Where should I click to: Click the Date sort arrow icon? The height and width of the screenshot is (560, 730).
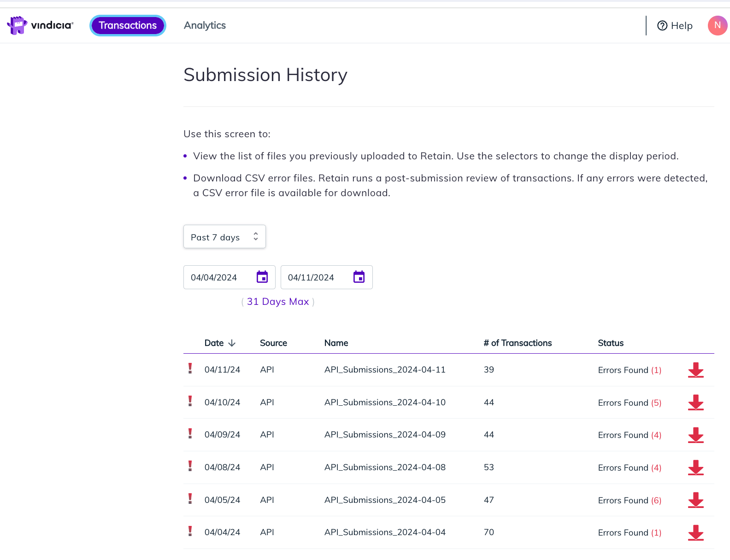232,343
